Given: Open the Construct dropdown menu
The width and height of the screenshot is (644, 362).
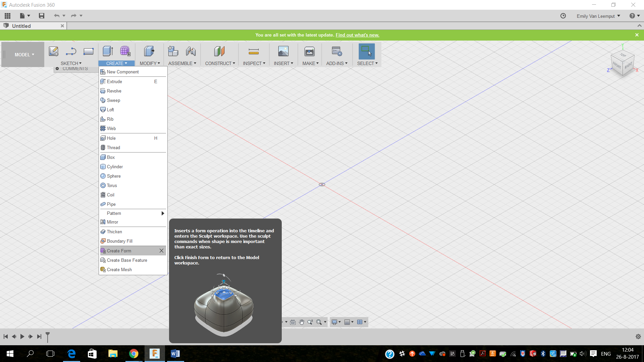Looking at the screenshot, I should (x=220, y=63).
